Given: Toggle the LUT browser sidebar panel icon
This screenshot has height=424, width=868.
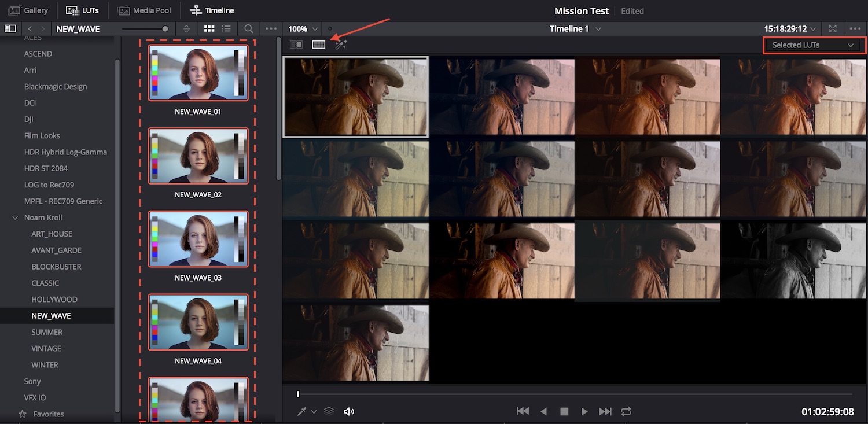Looking at the screenshot, I should click(x=10, y=28).
